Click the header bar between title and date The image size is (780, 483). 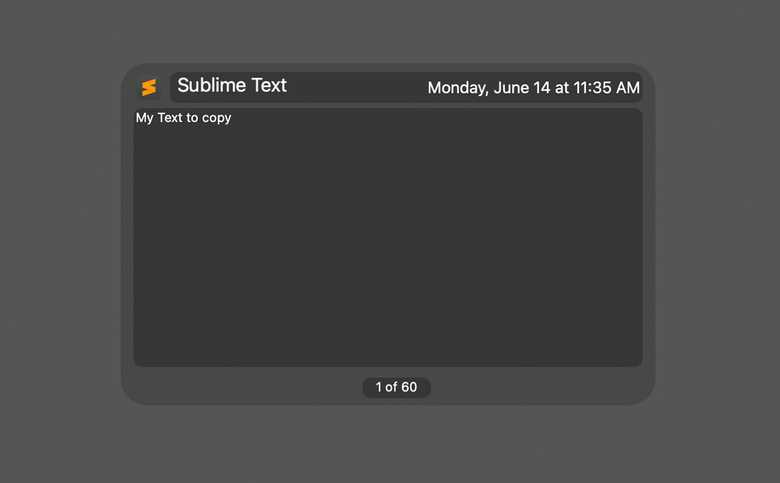[355, 87]
